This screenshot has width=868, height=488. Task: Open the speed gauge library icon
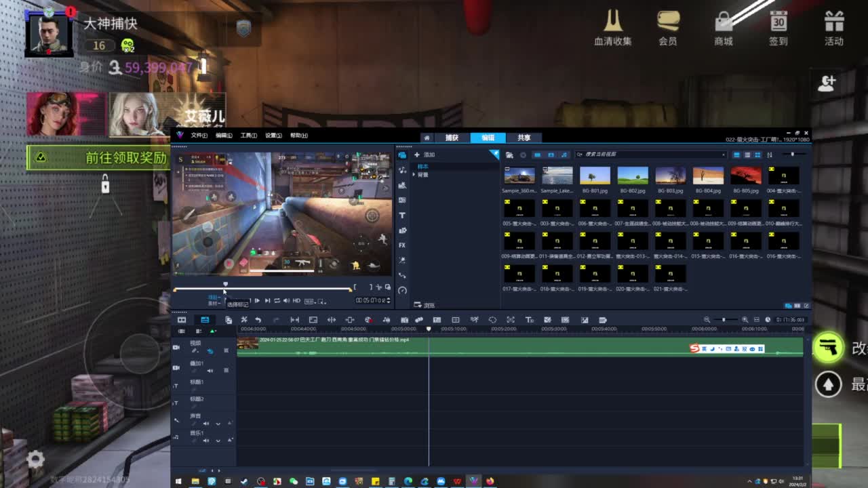402,290
